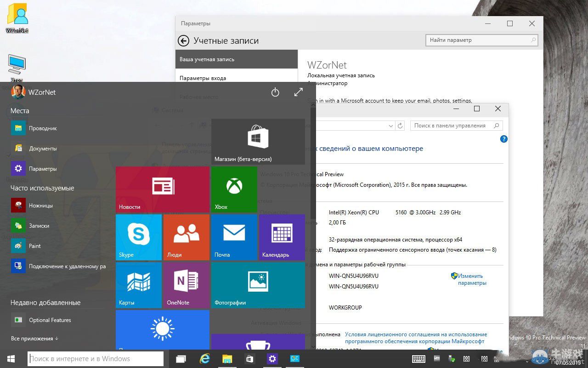Click the Часто используемые heading
Image resolution: width=588 pixels, height=368 pixels.
[42, 188]
